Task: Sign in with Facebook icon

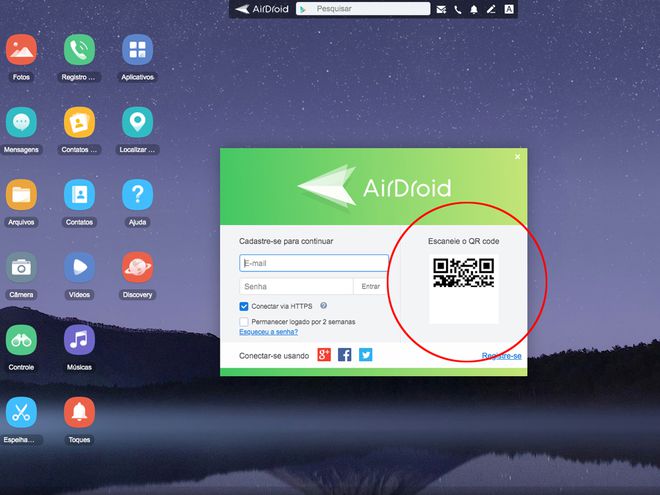Action: [x=344, y=355]
